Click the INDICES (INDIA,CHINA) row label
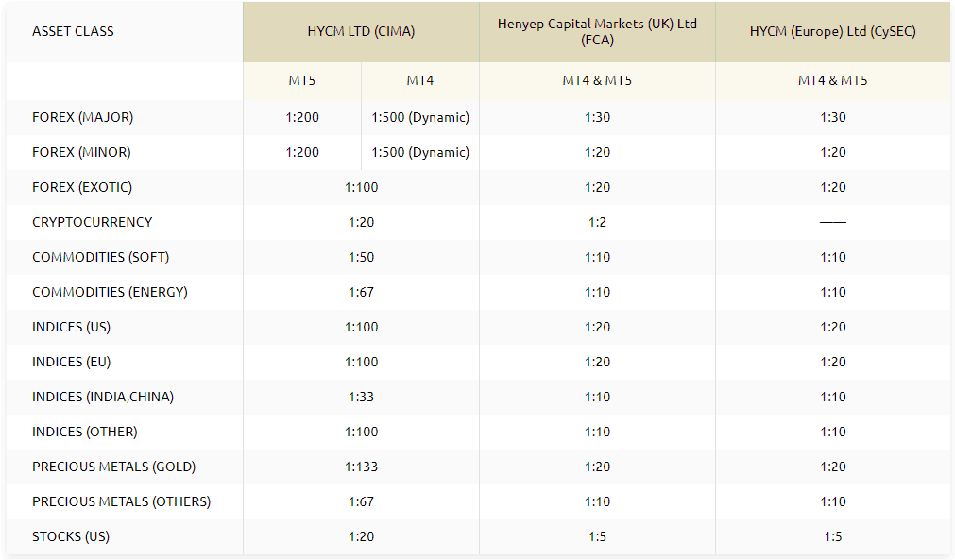The image size is (955, 560). pyautogui.click(x=103, y=397)
